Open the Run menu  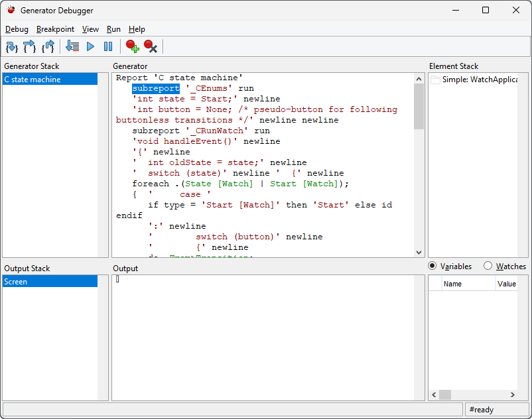[113, 29]
